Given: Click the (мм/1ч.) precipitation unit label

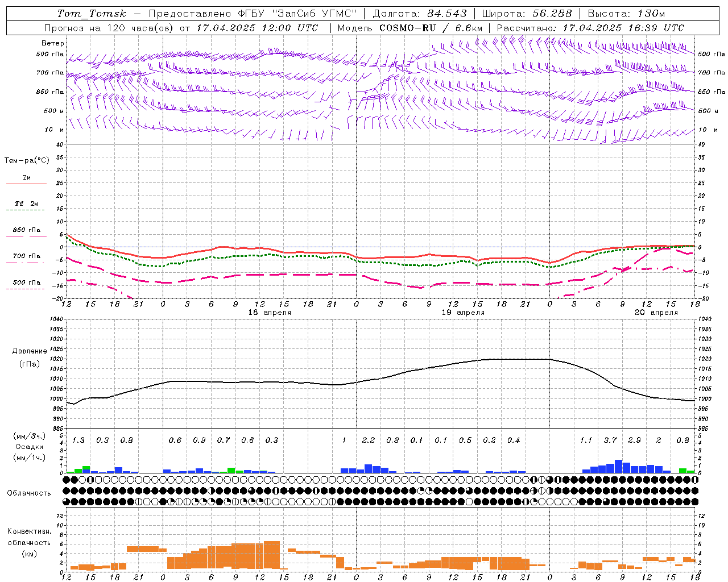Looking at the screenshot, I should coord(30,458).
